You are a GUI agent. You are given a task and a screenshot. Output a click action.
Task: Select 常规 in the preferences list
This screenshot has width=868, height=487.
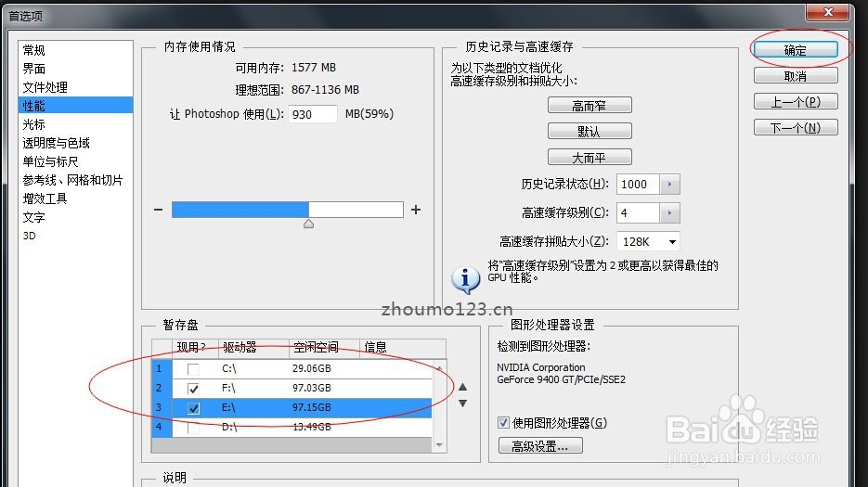33,50
